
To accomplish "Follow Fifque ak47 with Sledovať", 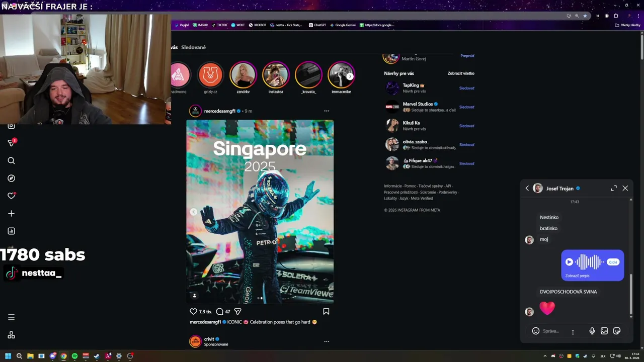I will coord(467,163).
